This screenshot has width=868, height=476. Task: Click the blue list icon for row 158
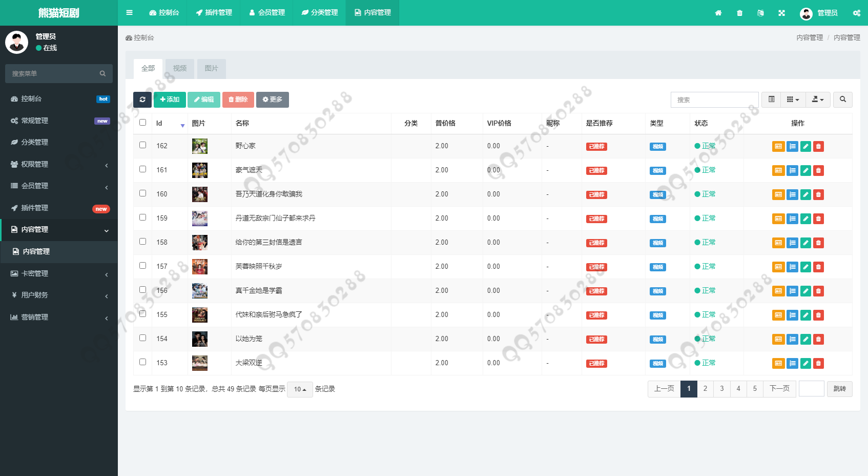pyautogui.click(x=792, y=243)
